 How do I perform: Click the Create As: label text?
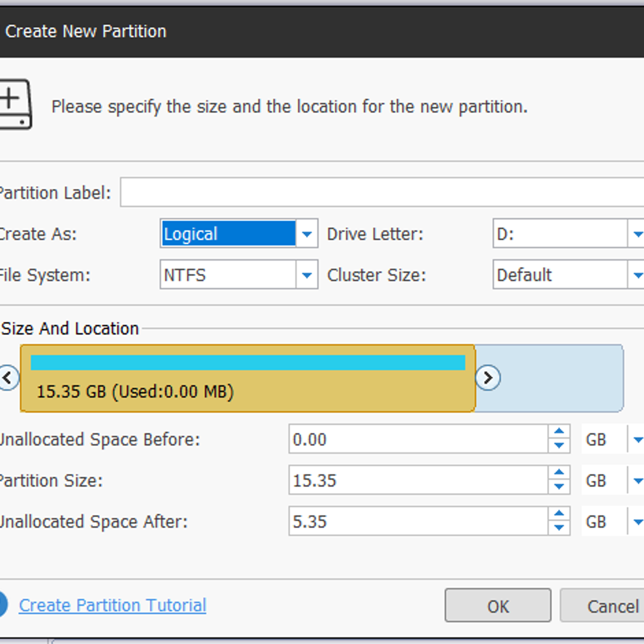coord(38,234)
